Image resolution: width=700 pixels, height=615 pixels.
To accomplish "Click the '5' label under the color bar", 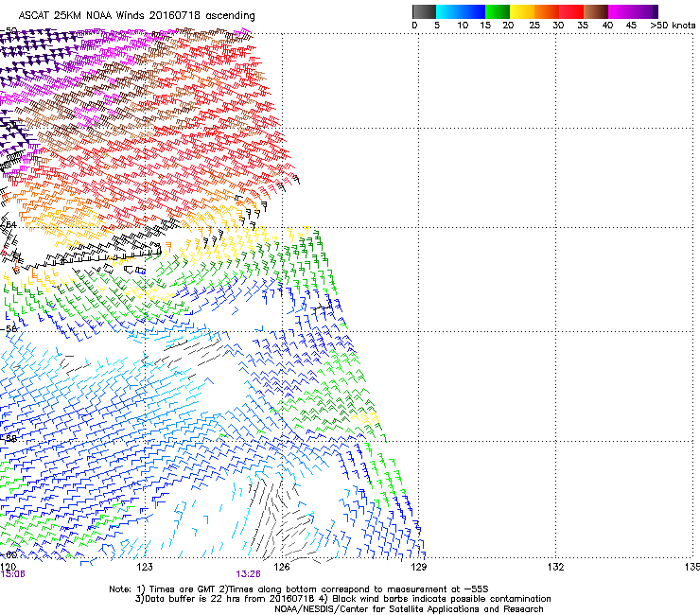I will (437, 26).
